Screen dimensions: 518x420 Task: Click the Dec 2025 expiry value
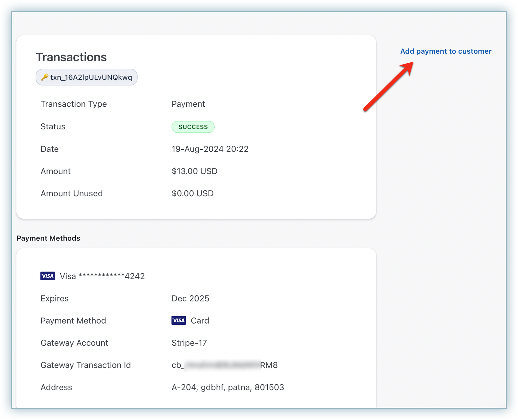(190, 298)
